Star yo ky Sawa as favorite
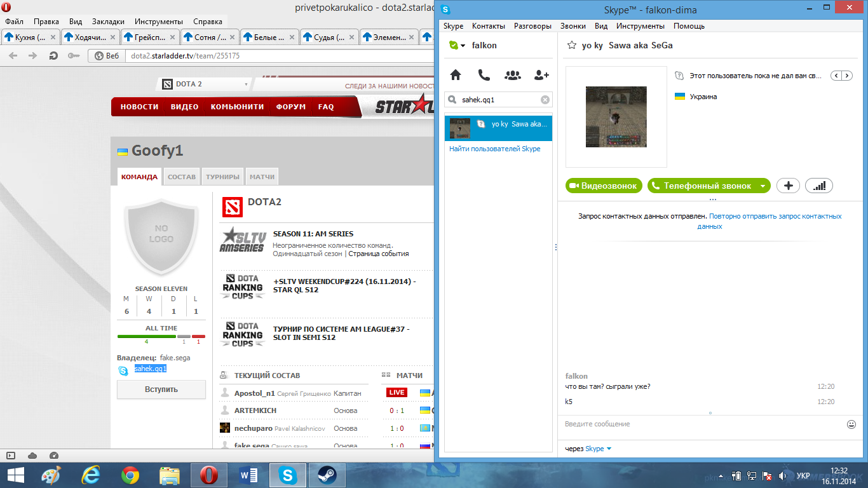Image resolution: width=868 pixels, height=488 pixels. click(572, 45)
